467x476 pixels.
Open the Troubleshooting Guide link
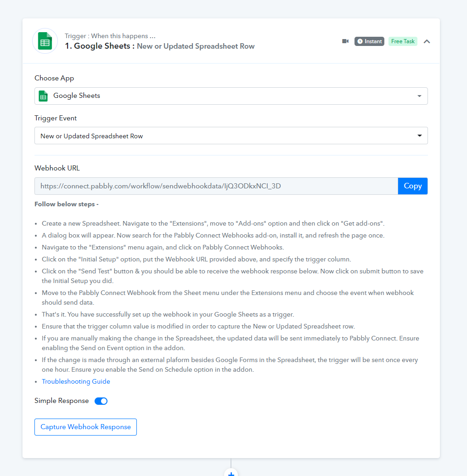(76, 381)
